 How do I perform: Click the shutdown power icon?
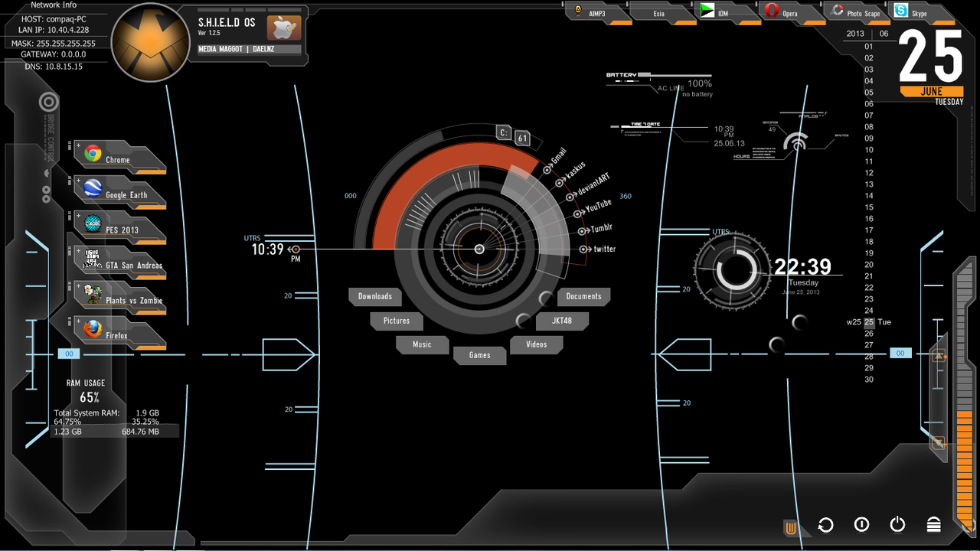897,524
